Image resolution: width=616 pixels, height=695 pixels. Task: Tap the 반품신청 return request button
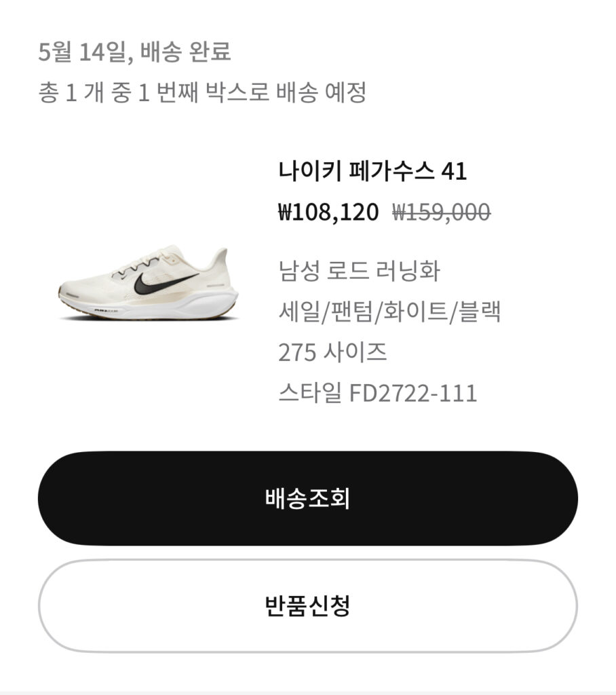tap(308, 605)
